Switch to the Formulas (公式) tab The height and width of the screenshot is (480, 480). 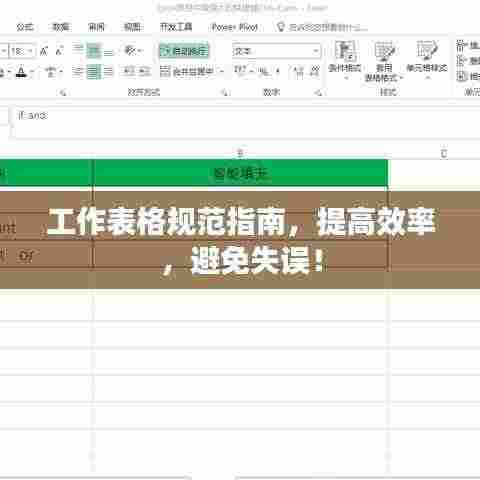(25, 27)
